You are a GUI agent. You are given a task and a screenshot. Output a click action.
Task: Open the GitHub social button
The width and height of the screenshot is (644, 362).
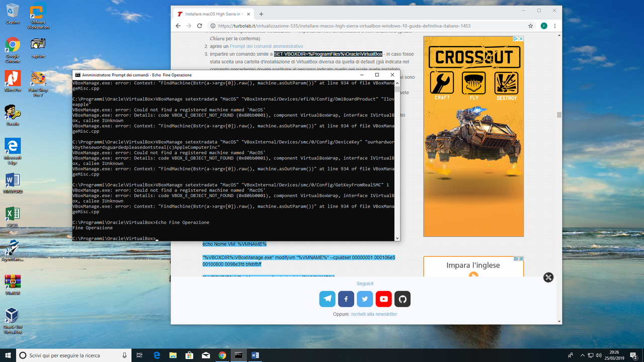point(403,299)
